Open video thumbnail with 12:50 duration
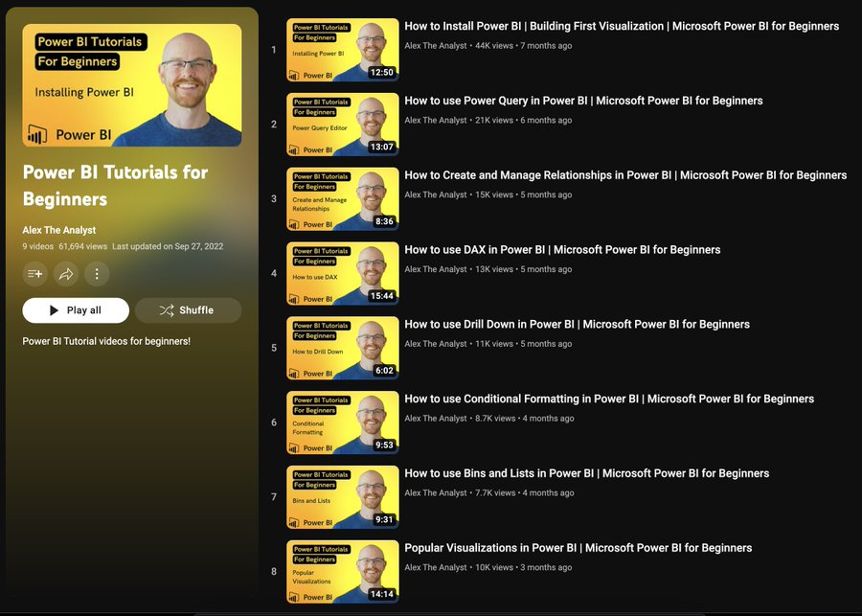The height and width of the screenshot is (616, 862). [343, 50]
